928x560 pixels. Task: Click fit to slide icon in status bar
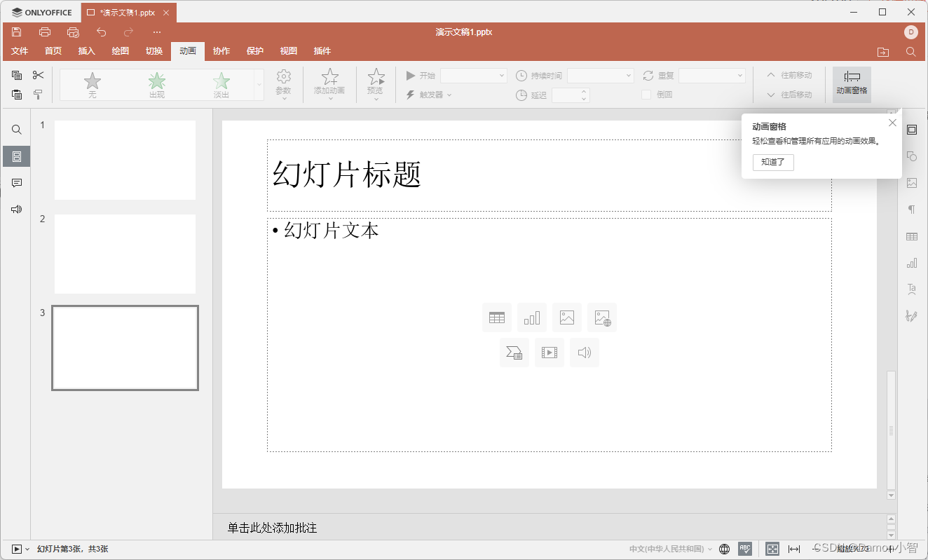click(772, 549)
